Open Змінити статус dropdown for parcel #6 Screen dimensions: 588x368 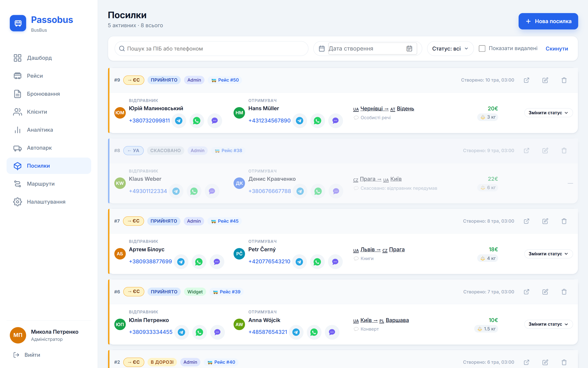point(548,324)
